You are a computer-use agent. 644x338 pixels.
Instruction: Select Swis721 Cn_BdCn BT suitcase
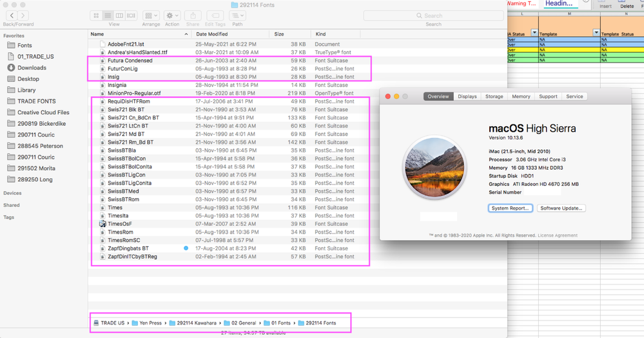pos(133,117)
